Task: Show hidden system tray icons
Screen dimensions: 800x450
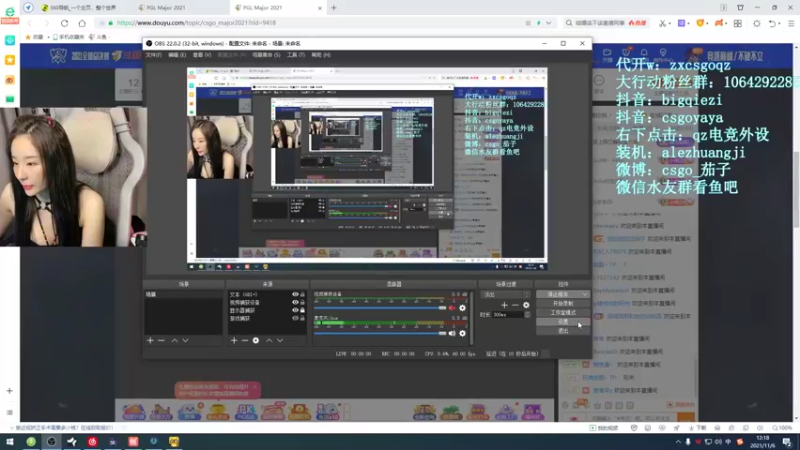Action: [678, 442]
